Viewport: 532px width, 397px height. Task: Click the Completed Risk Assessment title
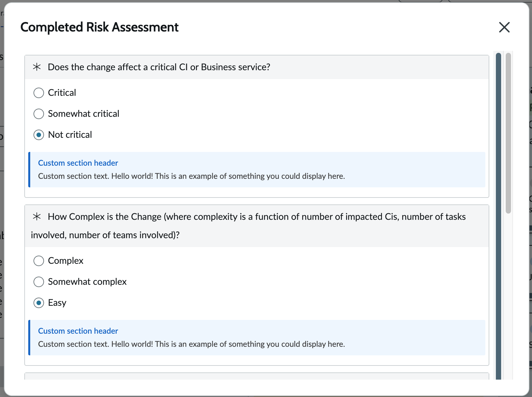[x=100, y=27]
